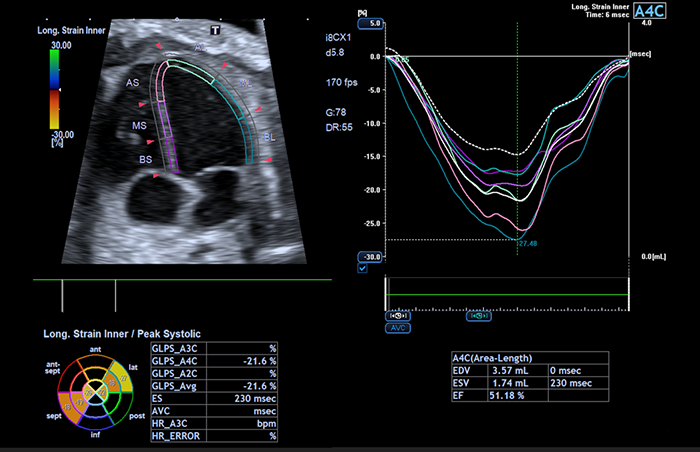
Task: Select the -30.0 lower strain scale field
Action: [371, 257]
